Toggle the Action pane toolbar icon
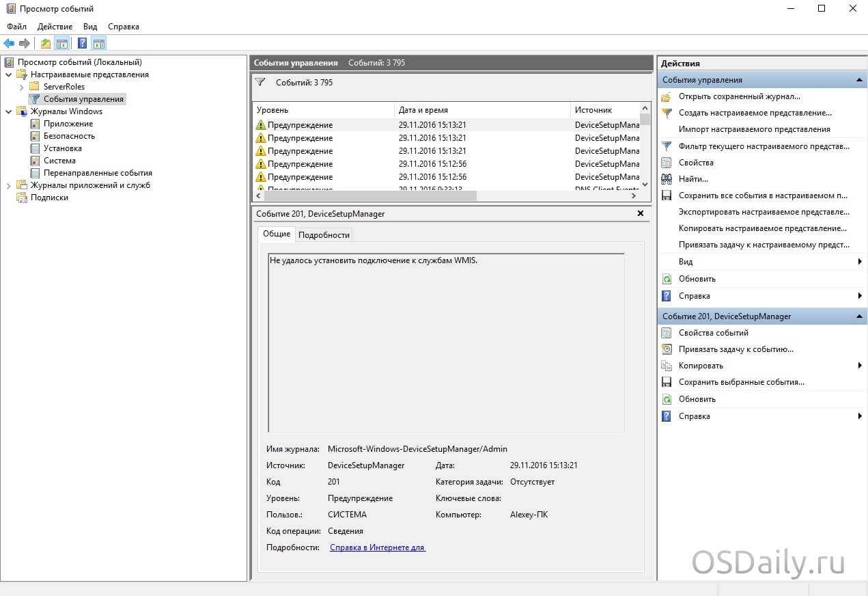This screenshot has height=596, width=868. [x=99, y=44]
